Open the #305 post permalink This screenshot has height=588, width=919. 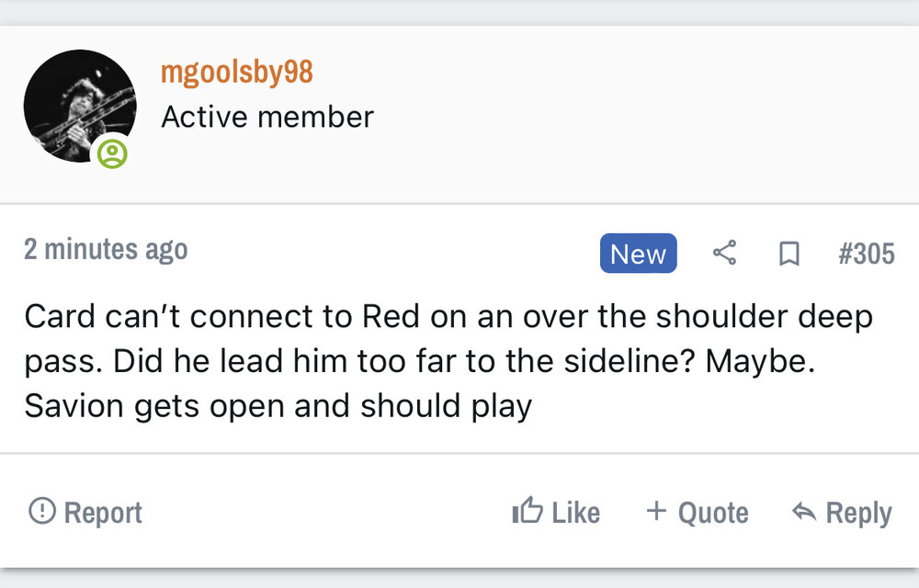(866, 254)
